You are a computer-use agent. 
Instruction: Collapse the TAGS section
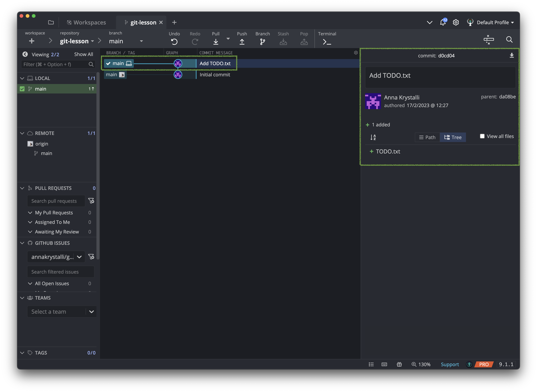22,353
